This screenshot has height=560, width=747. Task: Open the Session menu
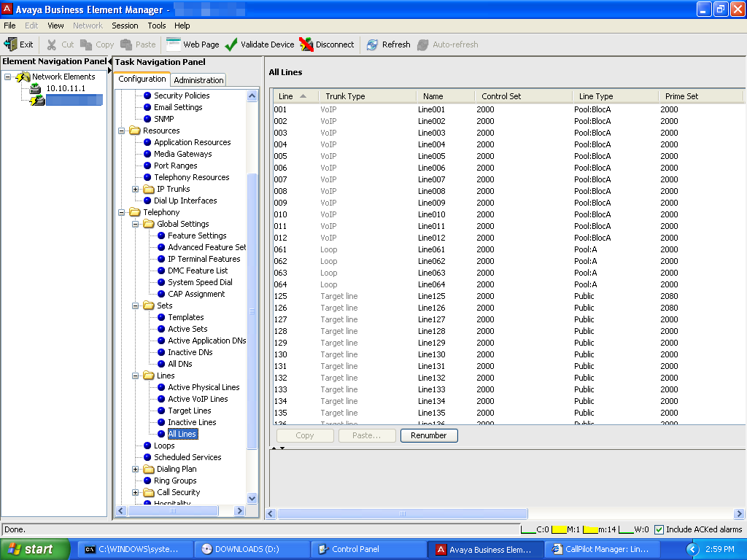point(125,26)
